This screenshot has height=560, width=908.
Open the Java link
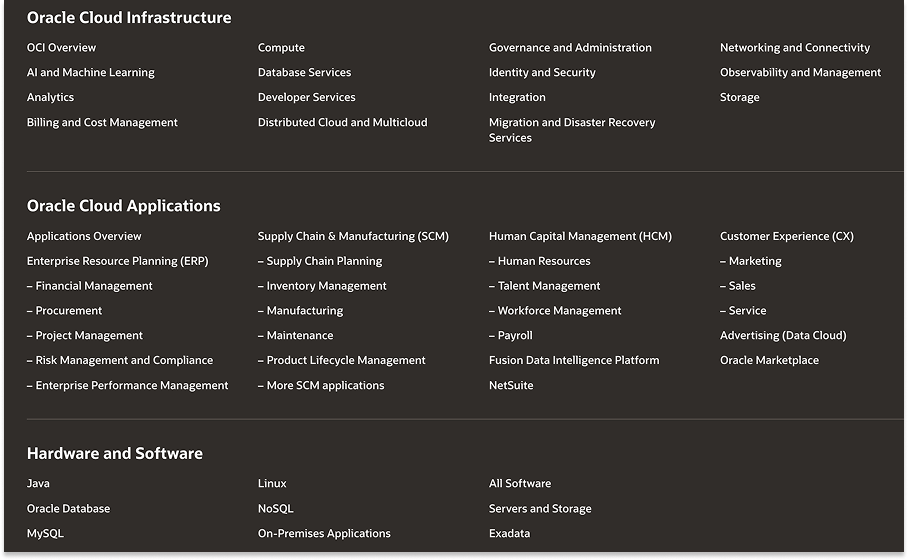38,484
